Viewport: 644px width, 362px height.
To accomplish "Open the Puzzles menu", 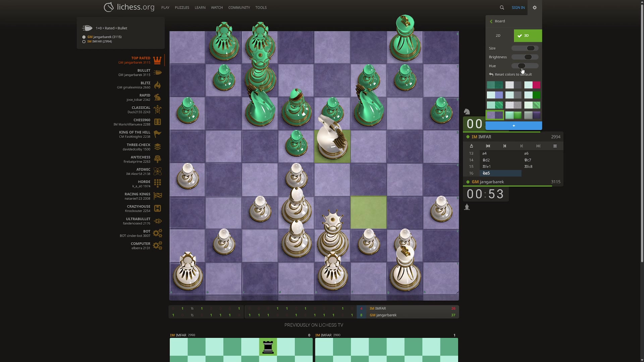I will [x=182, y=7].
